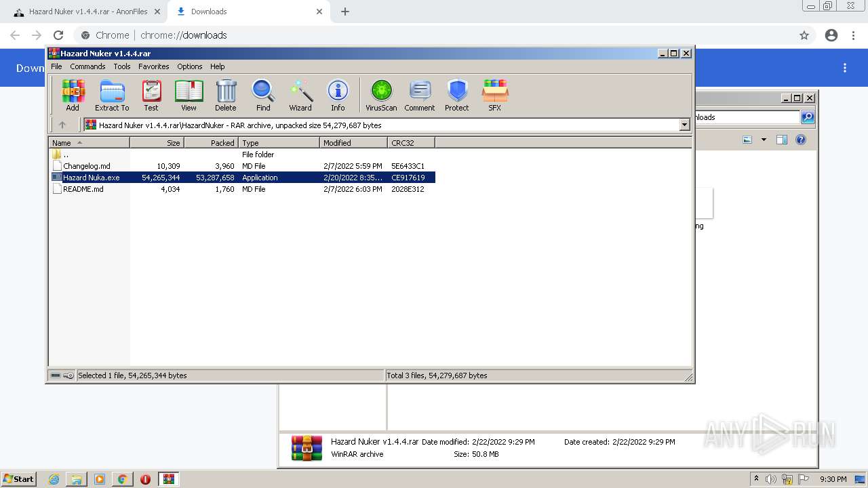Show hidden system tray icons
This screenshot has height=488, width=868.
756,479
